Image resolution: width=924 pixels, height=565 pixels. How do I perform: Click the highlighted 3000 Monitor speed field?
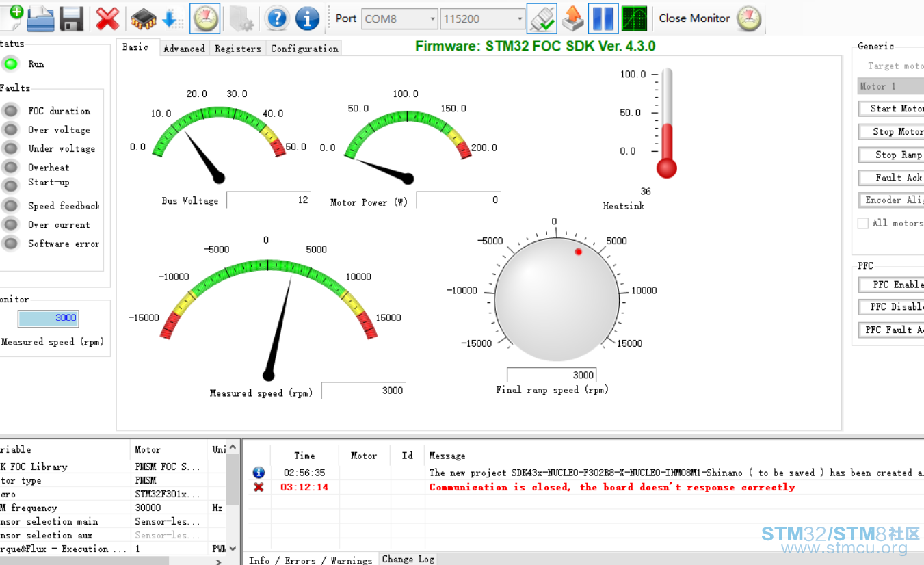pos(49,318)
